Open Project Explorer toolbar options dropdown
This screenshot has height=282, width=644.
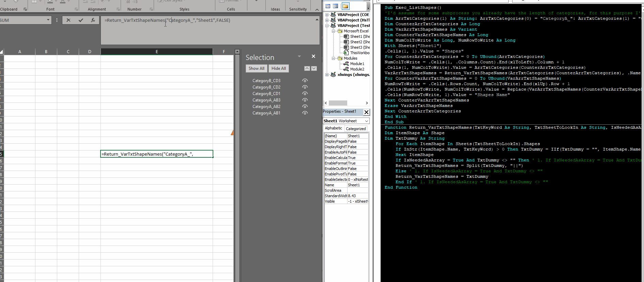(x=368, y=6)
